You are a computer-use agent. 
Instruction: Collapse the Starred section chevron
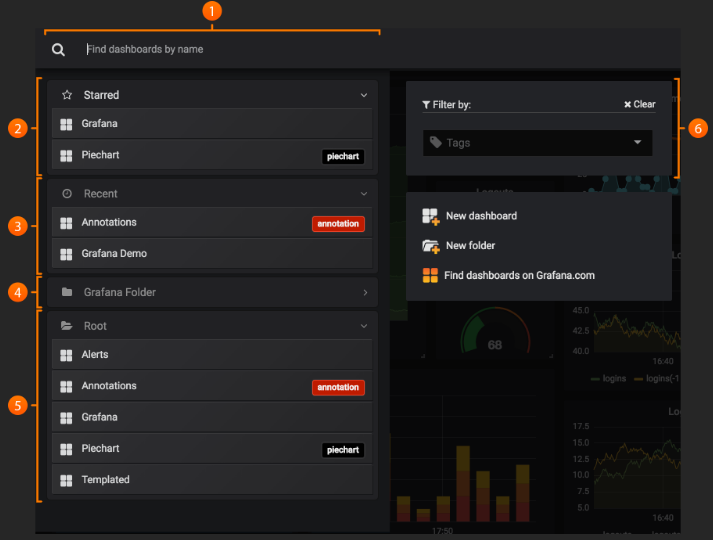[364, 95]
